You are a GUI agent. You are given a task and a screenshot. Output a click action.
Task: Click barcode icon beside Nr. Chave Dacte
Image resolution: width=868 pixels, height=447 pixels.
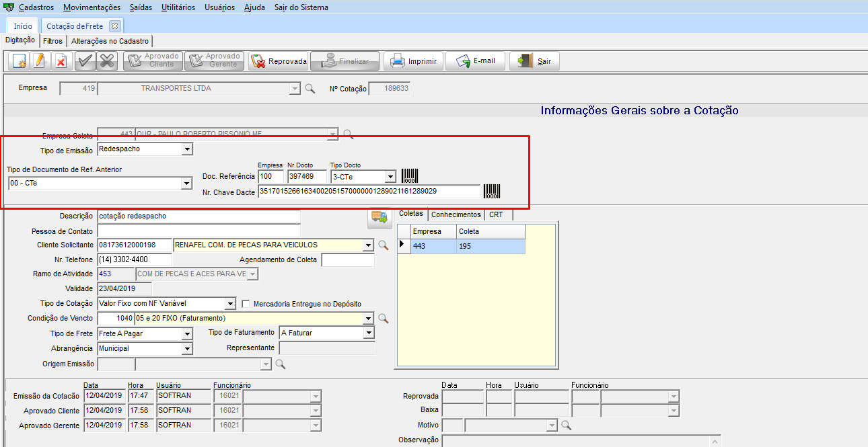tap(492, 192)
